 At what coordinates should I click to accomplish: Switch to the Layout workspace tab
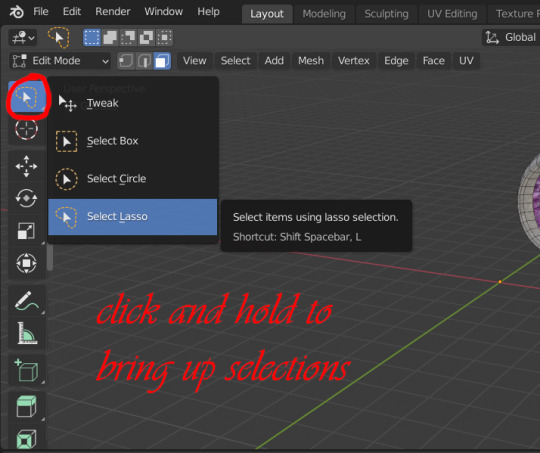pyautogui.click(x=267, y=14)
